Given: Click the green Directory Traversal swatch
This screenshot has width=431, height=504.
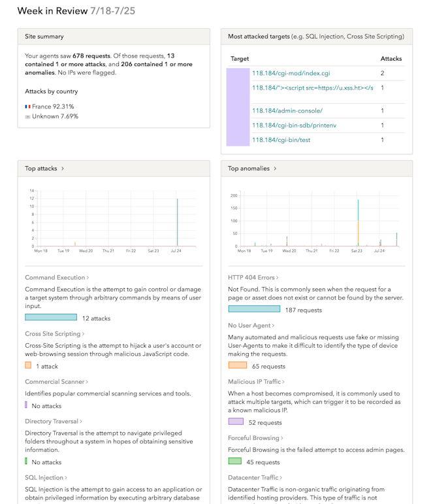Looking at the screenshot, I should click(26, 461).
